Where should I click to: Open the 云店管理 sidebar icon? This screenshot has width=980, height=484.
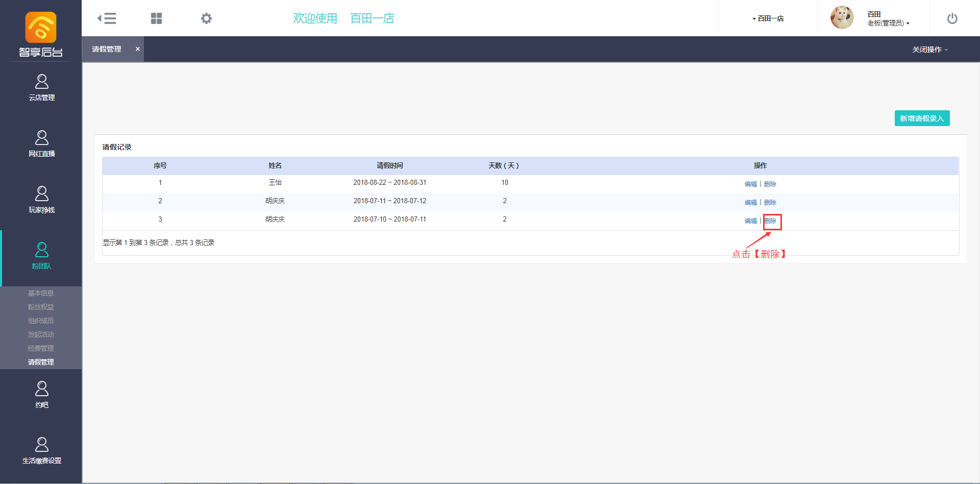pos(42,81)
